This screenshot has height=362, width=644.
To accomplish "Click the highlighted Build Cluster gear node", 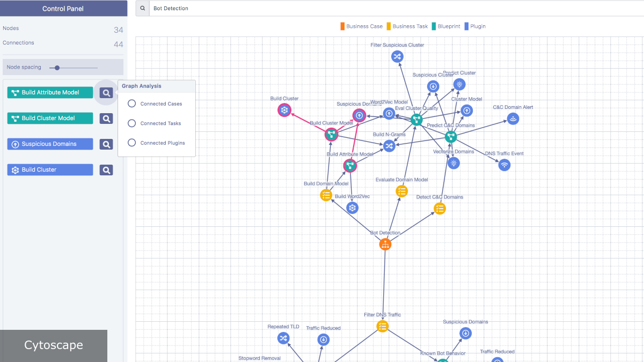I will (x=284, y=110).
